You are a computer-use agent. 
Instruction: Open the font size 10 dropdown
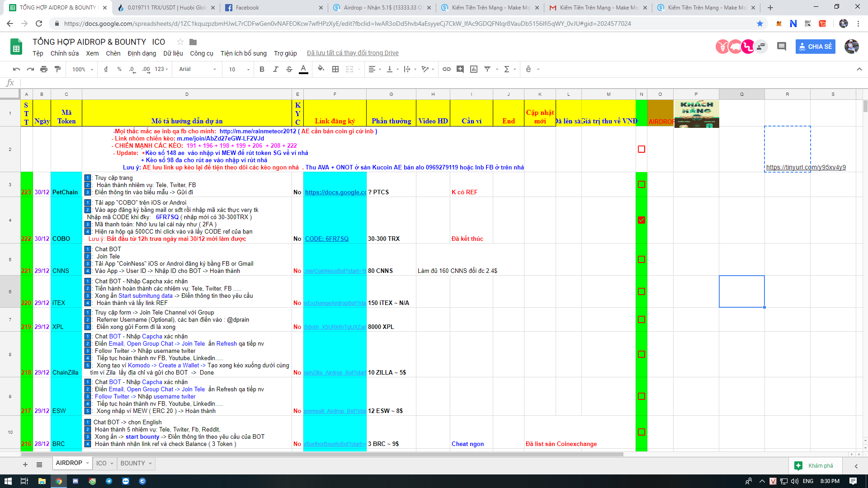tap(239, 69)
